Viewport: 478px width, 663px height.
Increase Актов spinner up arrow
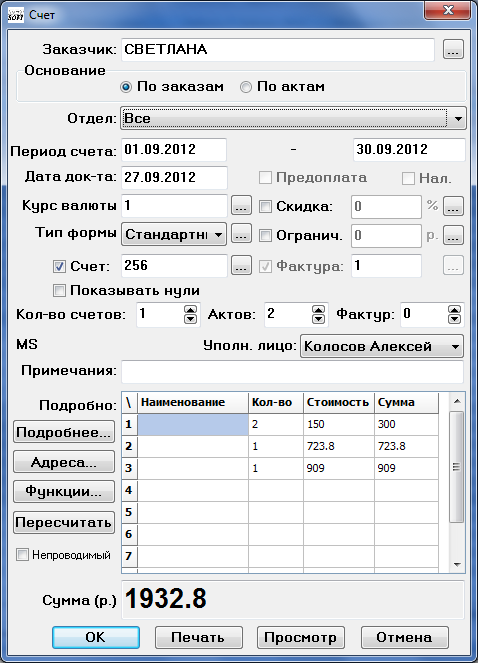[x=318, y=310]
